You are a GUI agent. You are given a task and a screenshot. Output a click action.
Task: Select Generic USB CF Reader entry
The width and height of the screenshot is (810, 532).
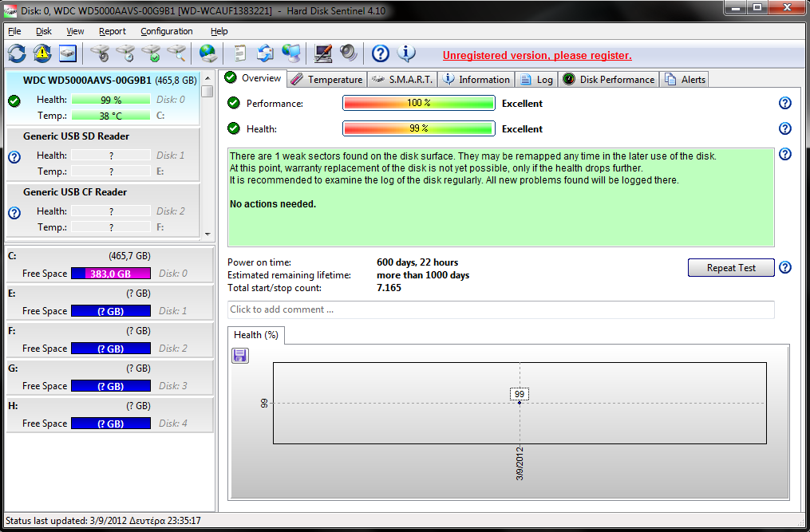click(x=102, y=210)
